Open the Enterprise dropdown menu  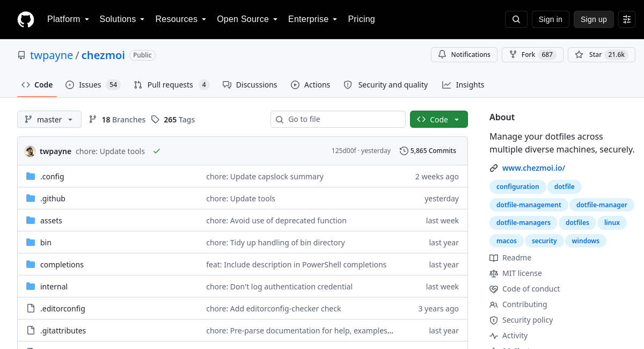pos(313,19)
